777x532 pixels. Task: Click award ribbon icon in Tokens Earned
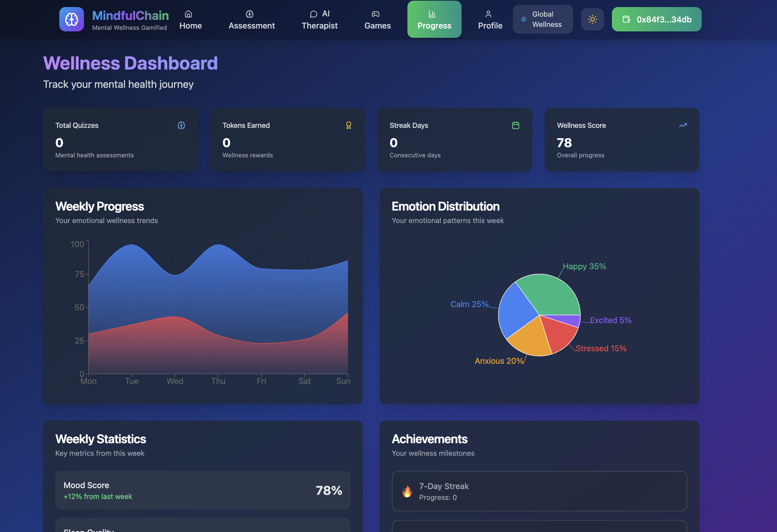click(x=348, y=125)
